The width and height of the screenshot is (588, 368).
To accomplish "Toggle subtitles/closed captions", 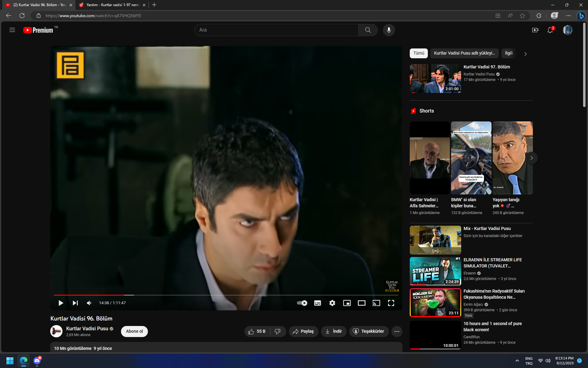I will click(x=317, y=303).
